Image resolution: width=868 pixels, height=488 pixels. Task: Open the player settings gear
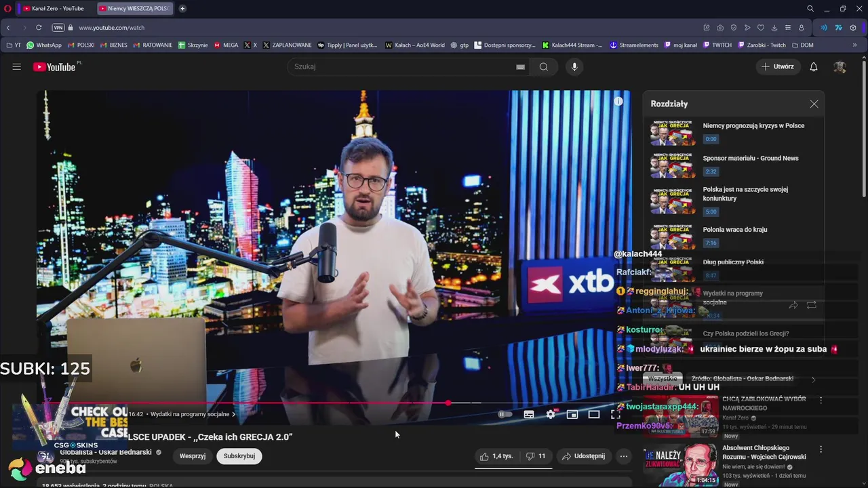551,414
